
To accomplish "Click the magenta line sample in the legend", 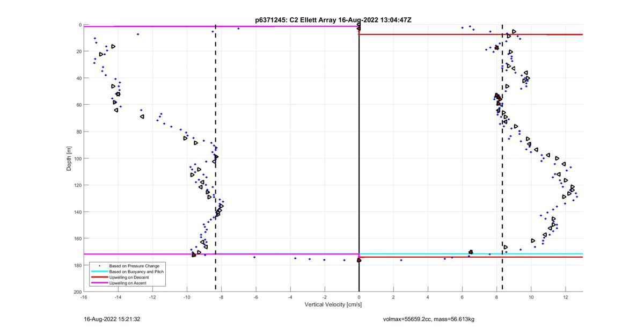I will [x=99, y=282].
